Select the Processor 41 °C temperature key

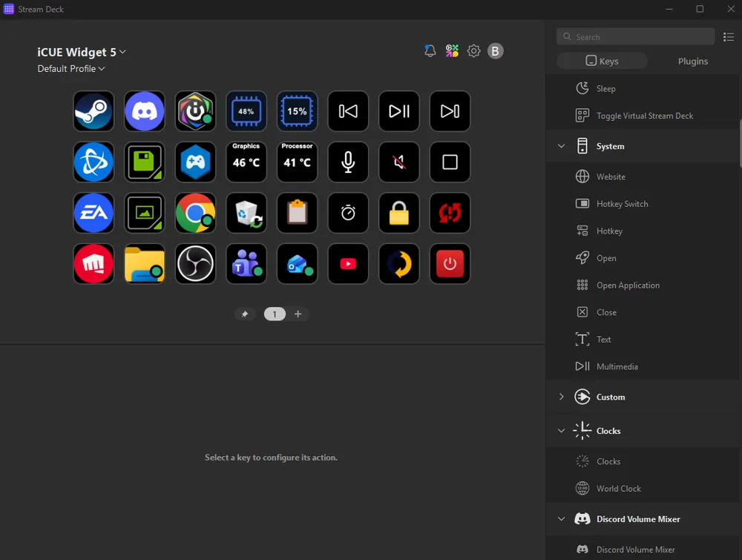(x=298, y=162)
